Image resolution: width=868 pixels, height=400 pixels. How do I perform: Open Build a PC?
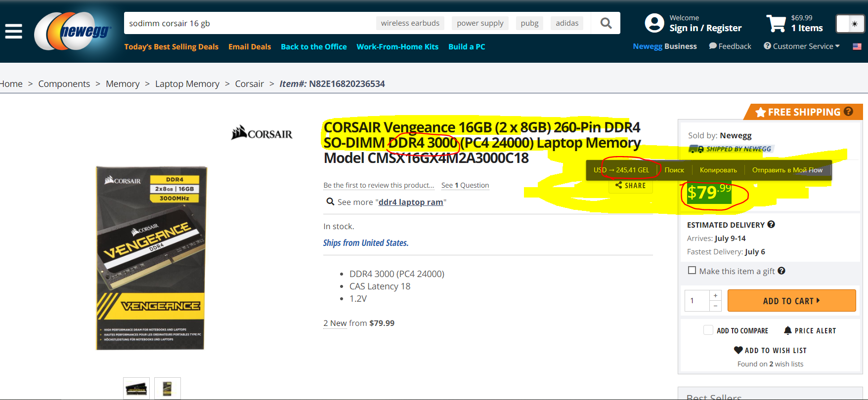coord(467,47)
